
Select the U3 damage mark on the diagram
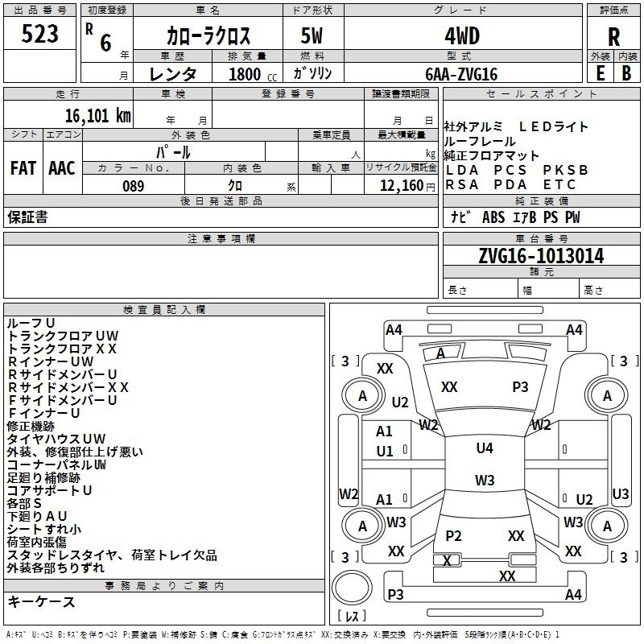(x=621, y=494)
